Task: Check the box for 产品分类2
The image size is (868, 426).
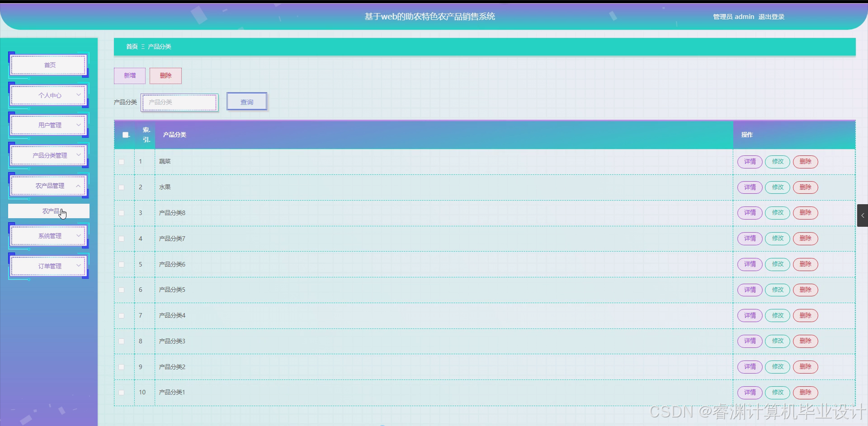Action: click(121, 367)
